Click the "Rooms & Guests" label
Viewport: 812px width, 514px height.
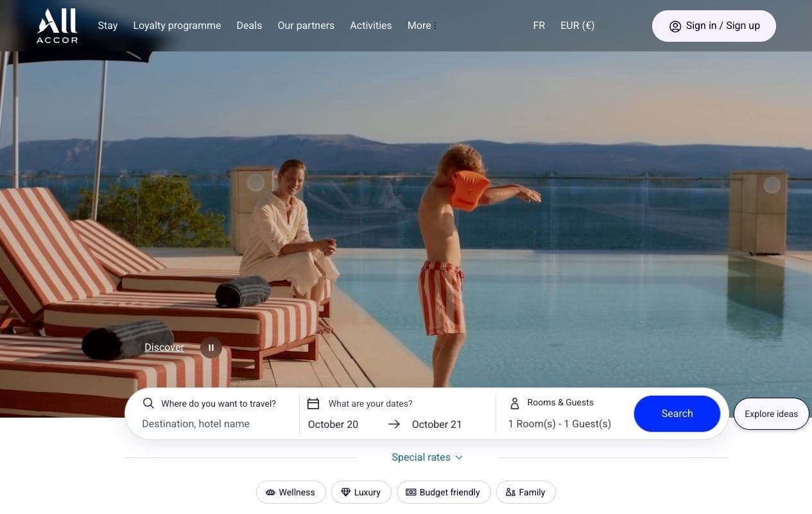click(560, 402)
